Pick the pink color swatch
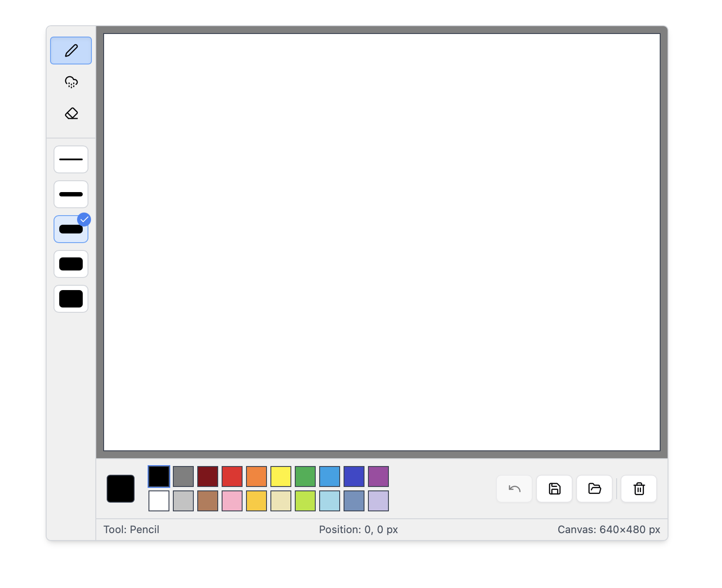722x588 pixels. (232, 500)
